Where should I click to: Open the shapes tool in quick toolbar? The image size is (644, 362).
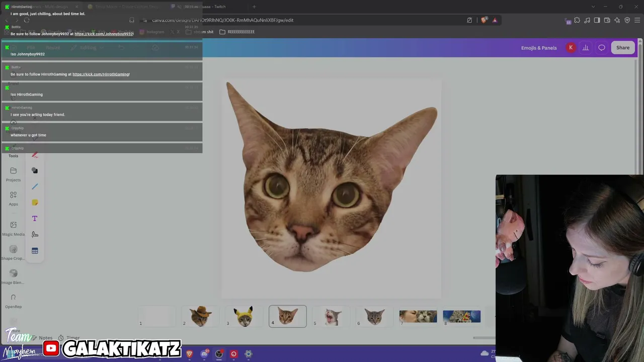pyautogui.click(x=35, y=170)
